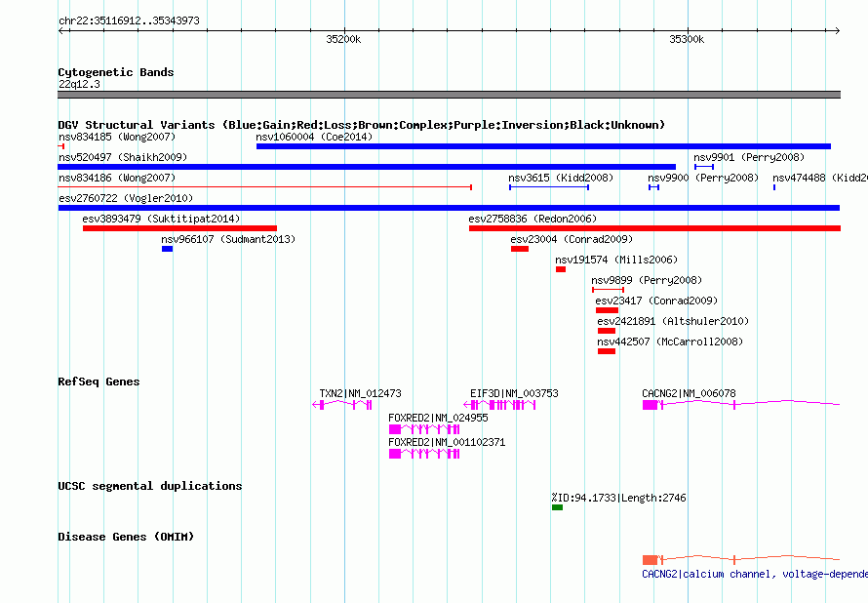The width and height of the screenshot is (868, 603).
Task: Click the FOXRED2|NM_024955 label
Action: (439, 418)
